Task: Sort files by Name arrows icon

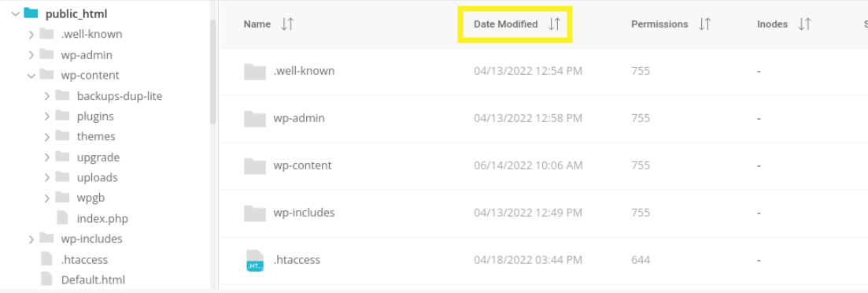Action: point(287,24)
